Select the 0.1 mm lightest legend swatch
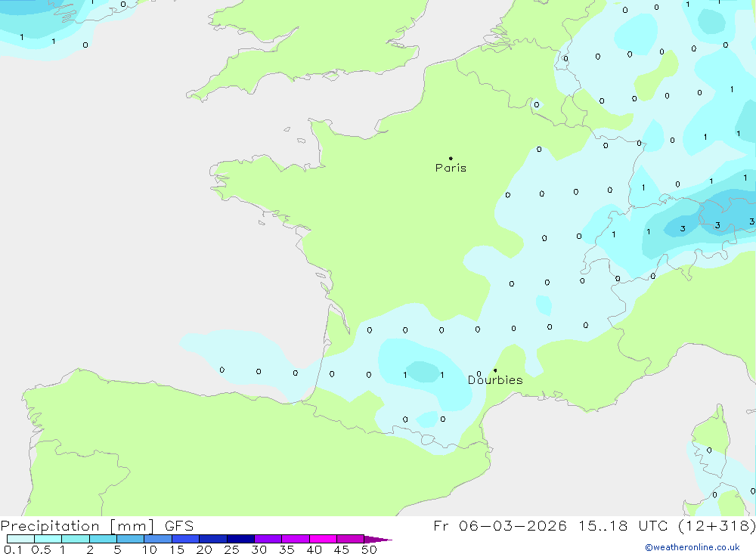756x554 pixels. (x=20, y=539)
